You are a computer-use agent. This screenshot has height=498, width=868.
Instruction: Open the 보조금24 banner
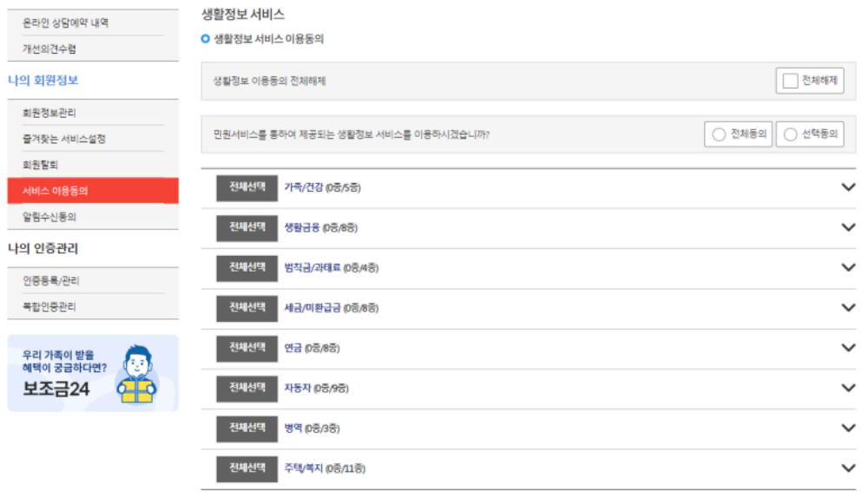coord(93,373)
